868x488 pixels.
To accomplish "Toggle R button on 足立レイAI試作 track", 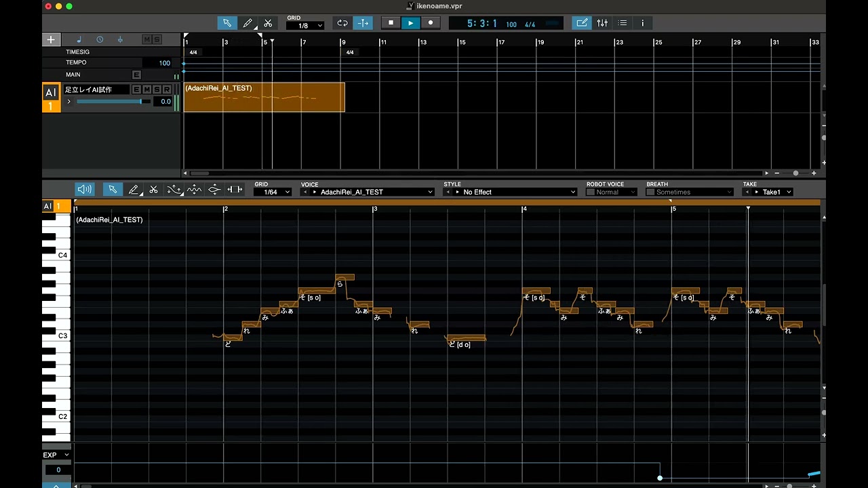I will pyautogui.click(x=167, y=89).
